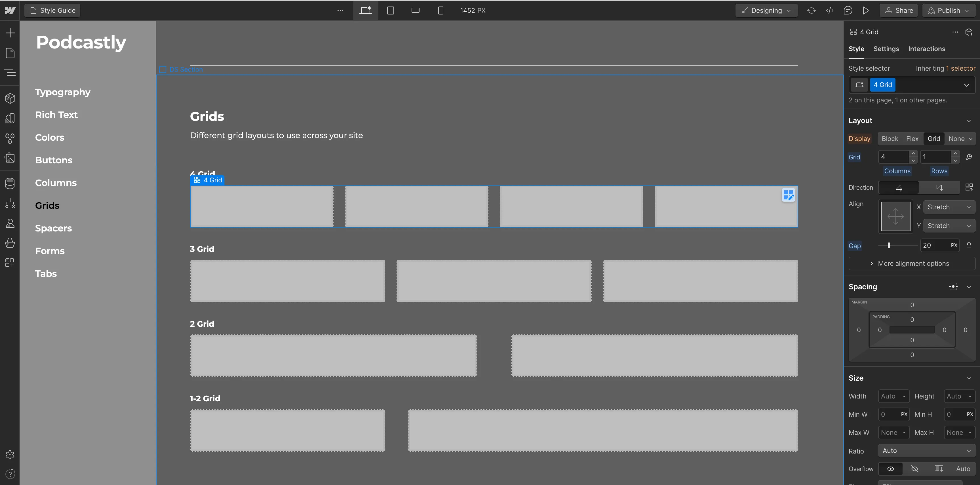Viewport: 980px width, 485px height.
Task: Open the Ecommerce panel
Action: click(x=10, y=243)
